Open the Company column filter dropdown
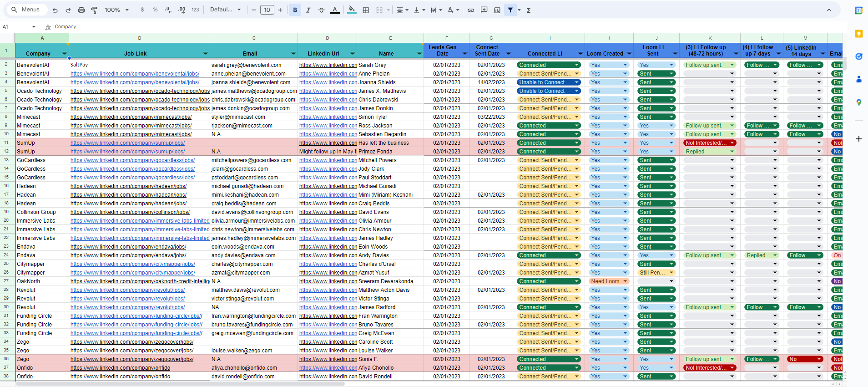 (x=64, y=54)
